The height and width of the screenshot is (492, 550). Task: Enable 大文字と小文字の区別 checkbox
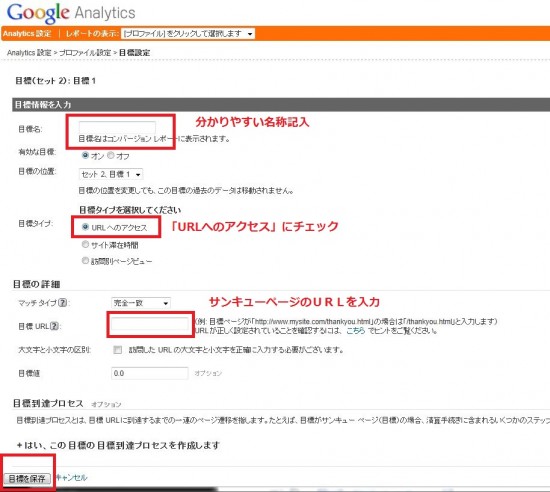118,350
